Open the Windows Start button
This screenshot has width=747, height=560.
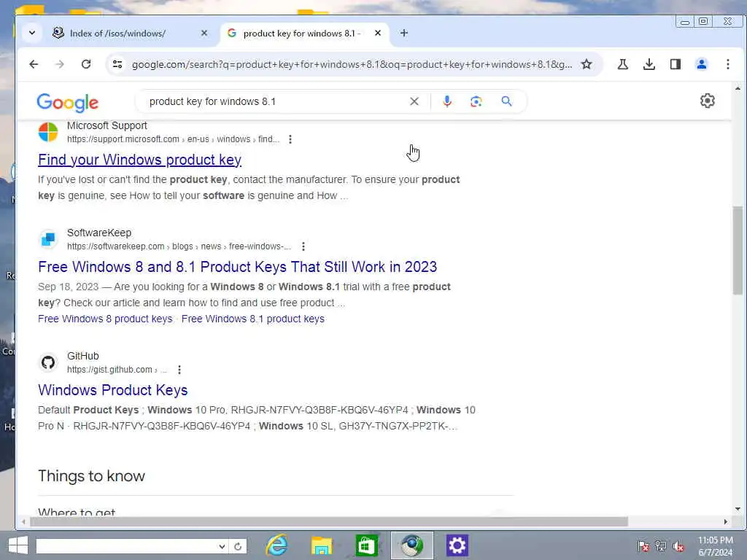(18, 545)
